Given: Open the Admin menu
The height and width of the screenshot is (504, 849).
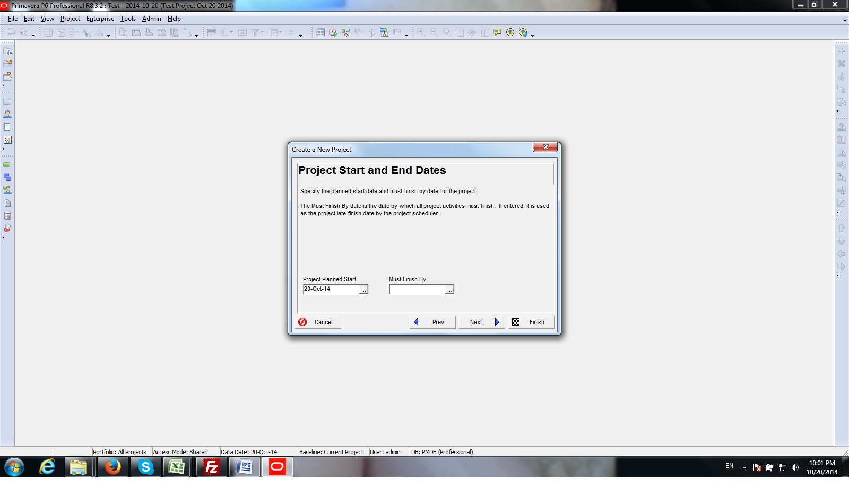Looking at the screenshot, I should pyautogui.click(x=152, y=19).
